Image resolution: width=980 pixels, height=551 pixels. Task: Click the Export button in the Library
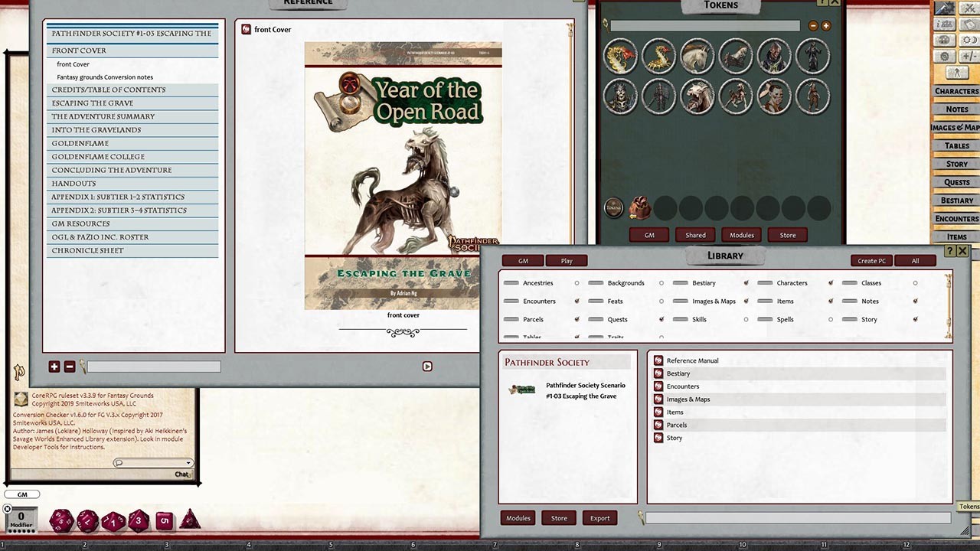[599, 518]
